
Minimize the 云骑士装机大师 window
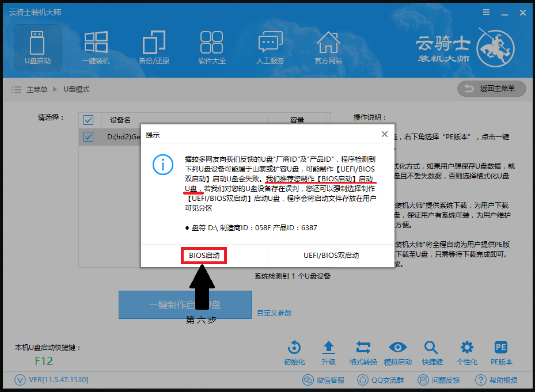(504, 13)
